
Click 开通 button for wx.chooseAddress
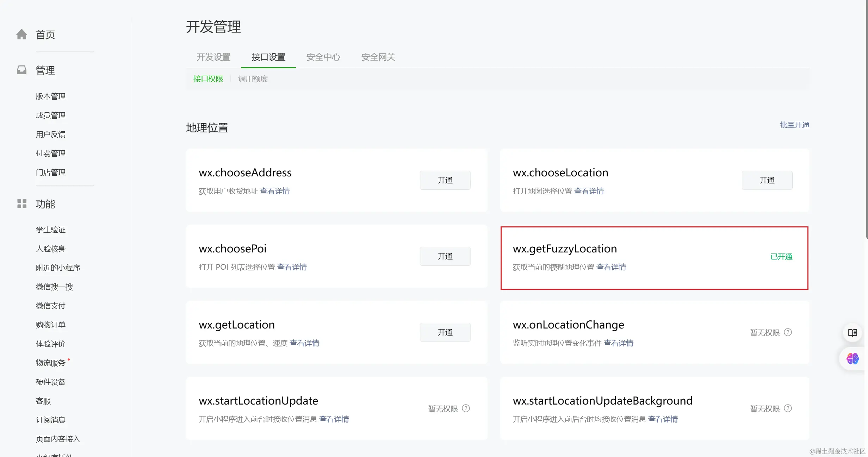coord(445,180)
